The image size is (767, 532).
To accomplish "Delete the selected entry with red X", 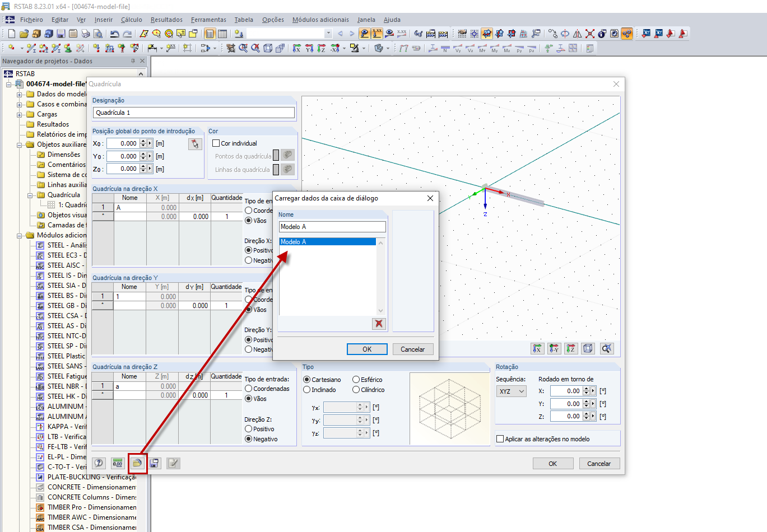I will [x=379, y=323].
